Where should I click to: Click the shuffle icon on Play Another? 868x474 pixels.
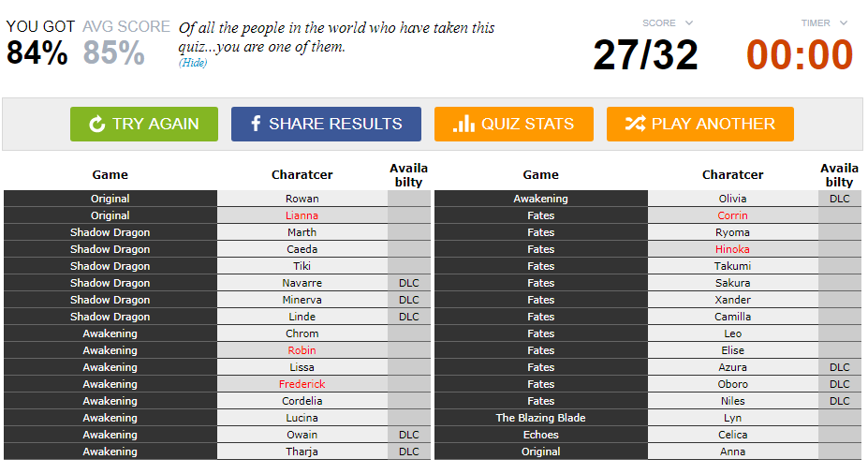[x=635, y=124]
